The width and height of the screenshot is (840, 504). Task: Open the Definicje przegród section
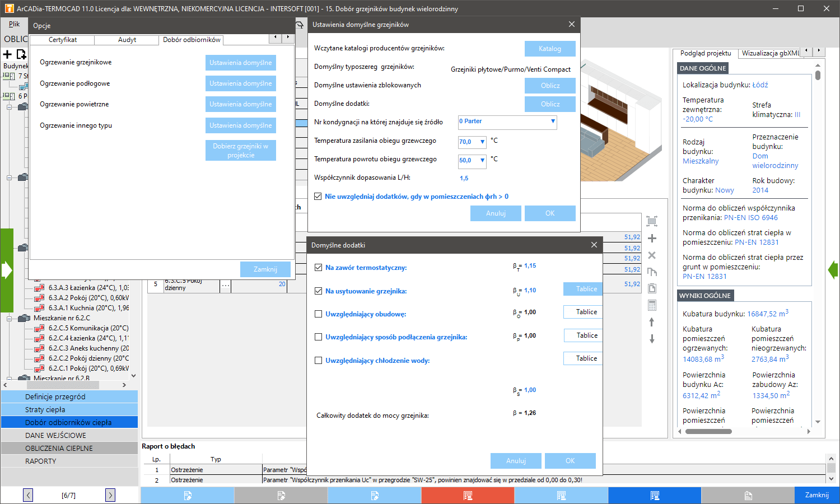(x=69, y=396)
